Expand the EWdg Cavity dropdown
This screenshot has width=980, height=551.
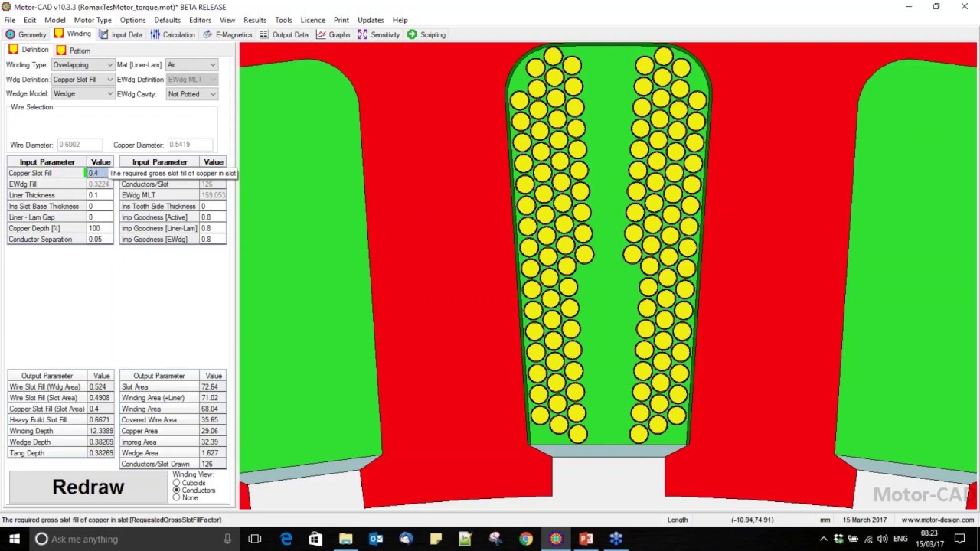coord(213,94)
